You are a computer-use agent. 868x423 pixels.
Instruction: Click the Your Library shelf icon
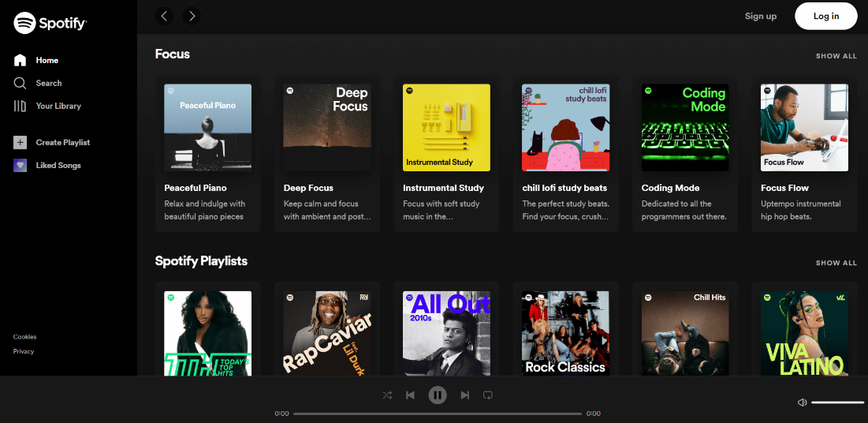pos(20,106)
